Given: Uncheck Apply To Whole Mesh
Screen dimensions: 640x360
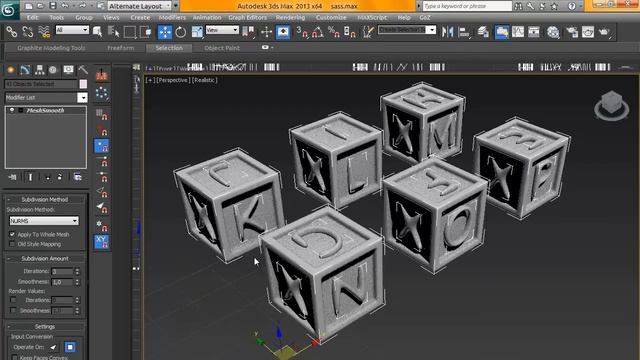Looking at the screenshot, I should tap(12, 234).
